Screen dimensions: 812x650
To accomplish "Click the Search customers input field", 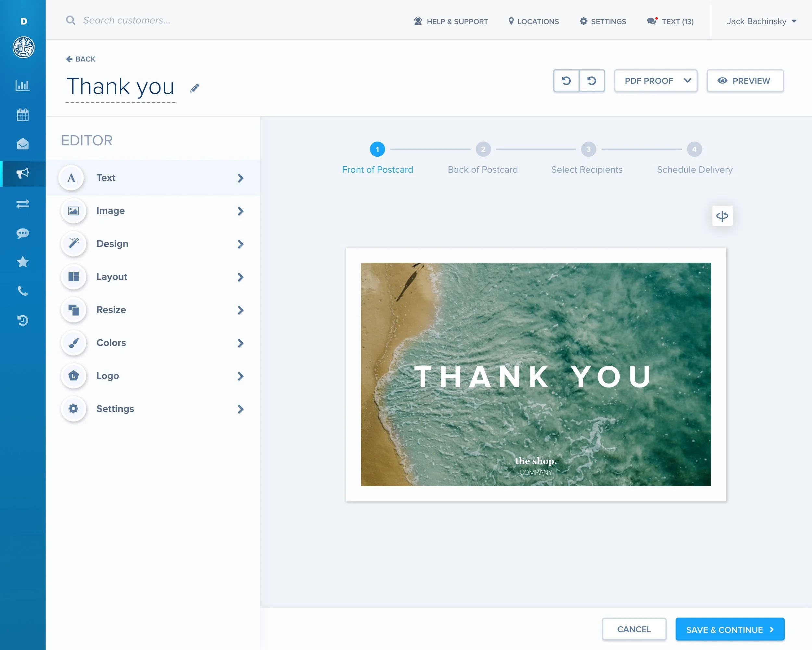I will (127, 20).
